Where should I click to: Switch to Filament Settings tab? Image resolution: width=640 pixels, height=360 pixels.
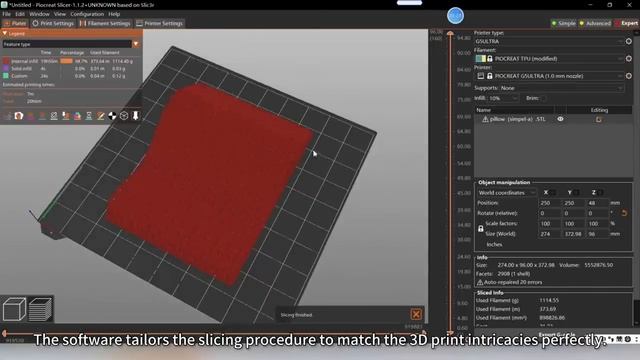point(105,23)
